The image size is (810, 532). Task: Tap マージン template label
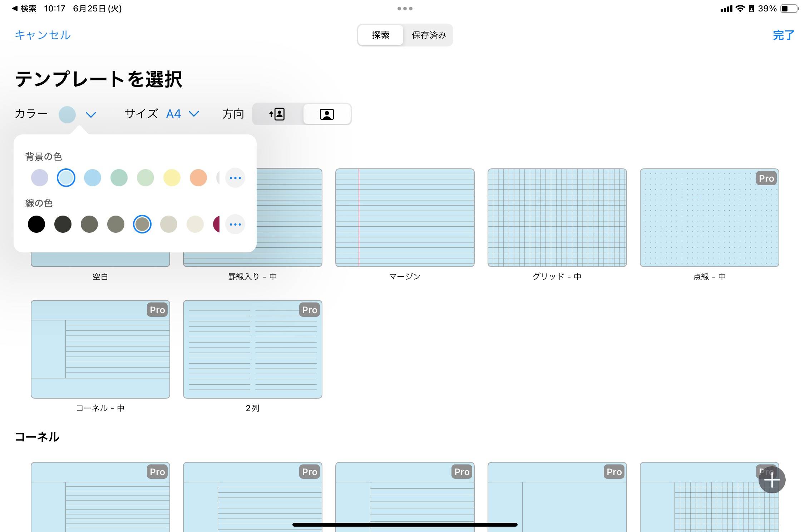405,276
